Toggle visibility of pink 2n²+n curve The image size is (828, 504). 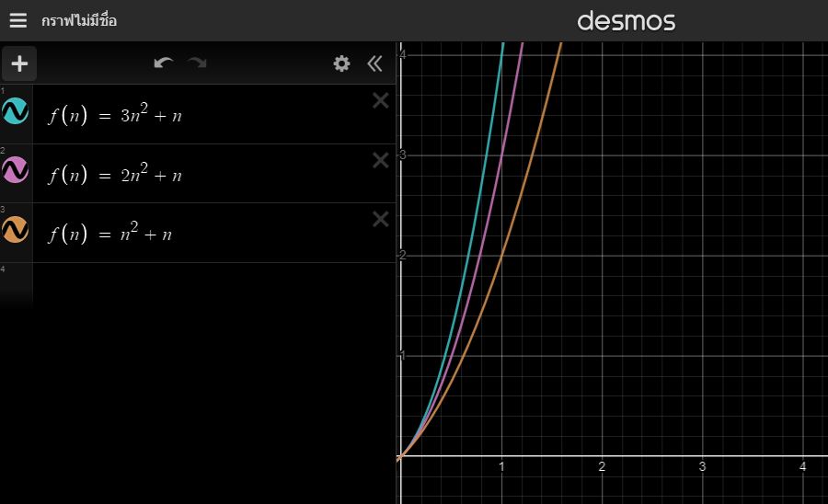(16, 171)
